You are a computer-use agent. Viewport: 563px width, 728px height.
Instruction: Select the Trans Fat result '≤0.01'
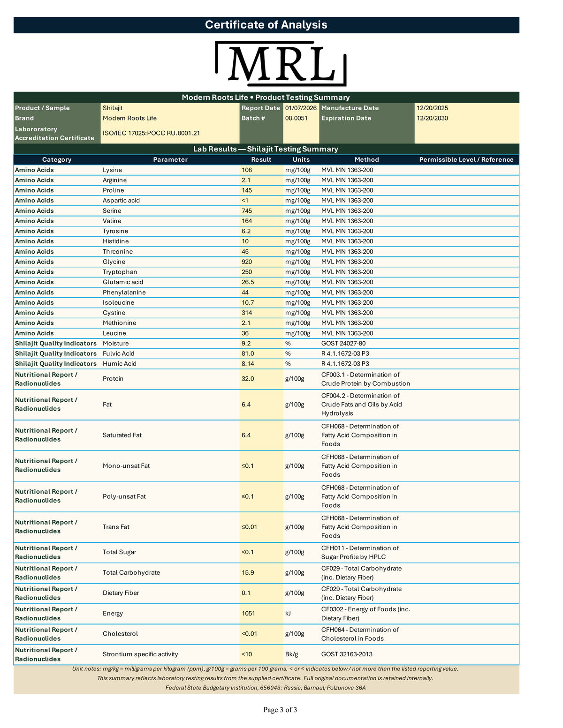(249, 527)
